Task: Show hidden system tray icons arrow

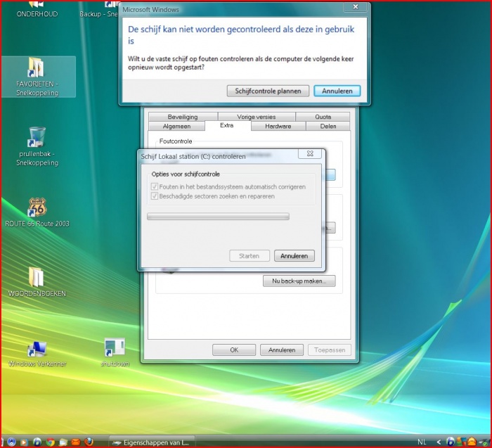Action: 439,442
